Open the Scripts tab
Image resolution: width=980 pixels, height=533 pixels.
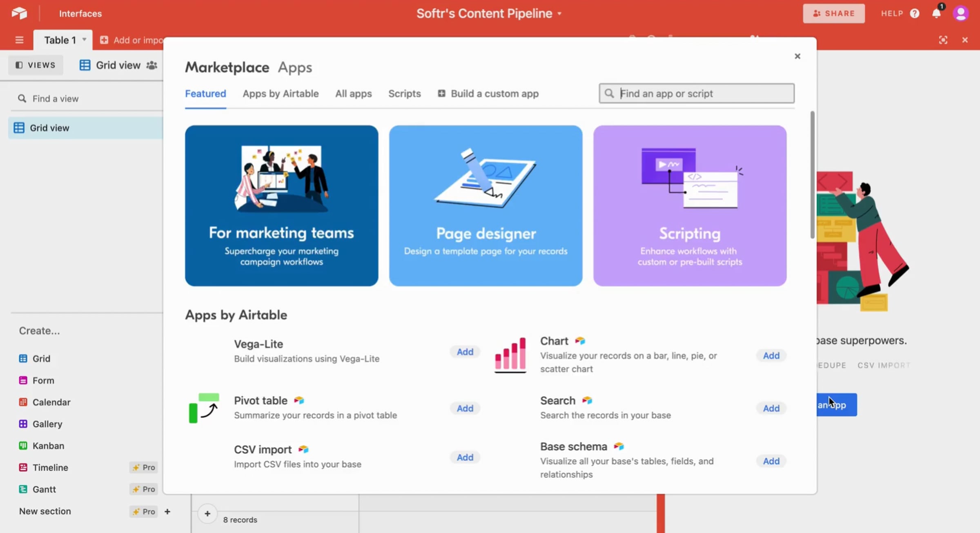pyautogui.click(x=404, y=94)
